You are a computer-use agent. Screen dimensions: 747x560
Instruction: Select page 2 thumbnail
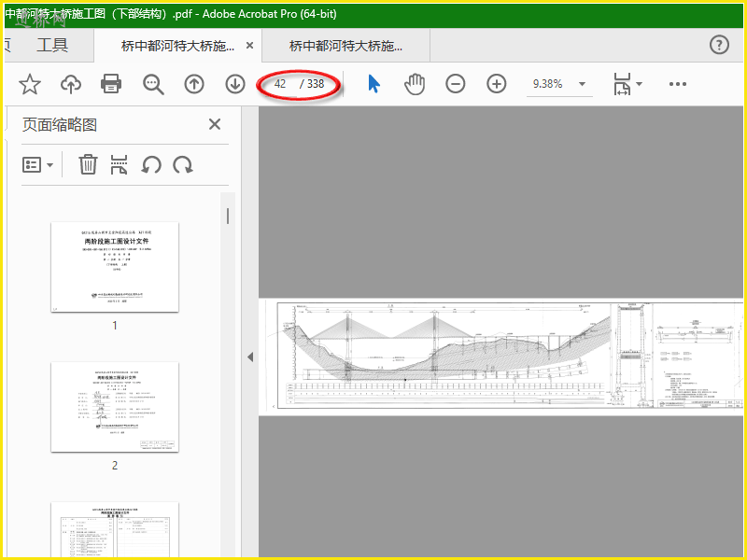click(x=115, y=407)
